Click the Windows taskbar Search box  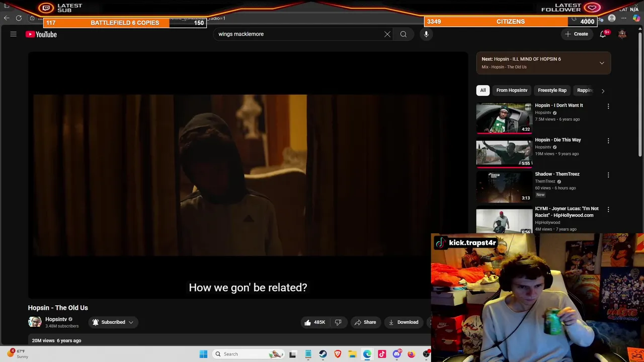[248, 354]
